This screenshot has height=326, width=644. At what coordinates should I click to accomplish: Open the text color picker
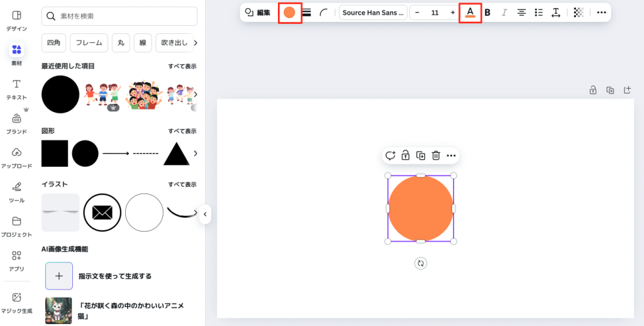(x=470, y=13)
